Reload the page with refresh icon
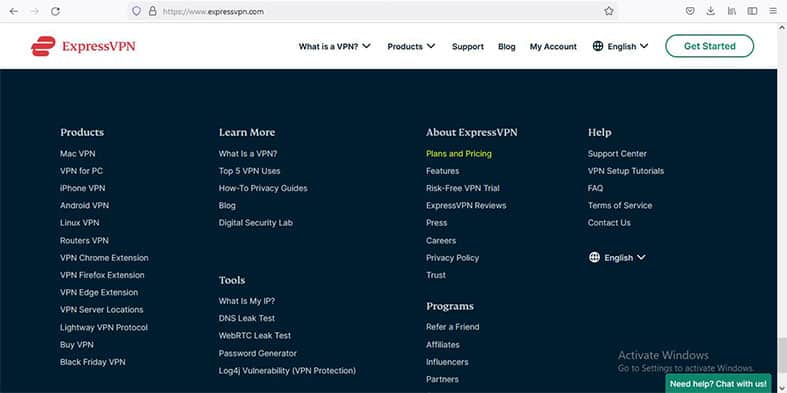 tap(55, 11)
